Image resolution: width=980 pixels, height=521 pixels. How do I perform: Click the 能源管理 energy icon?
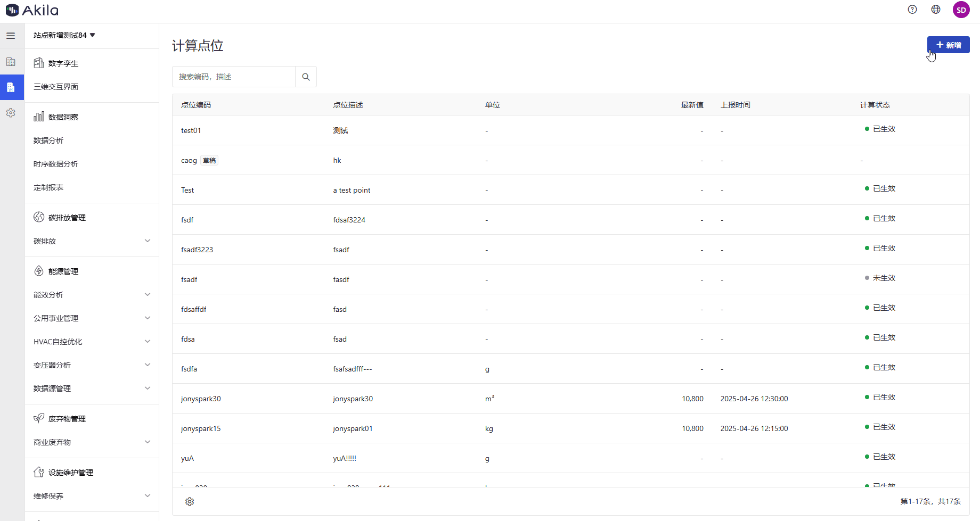click(x=39, y=271)
